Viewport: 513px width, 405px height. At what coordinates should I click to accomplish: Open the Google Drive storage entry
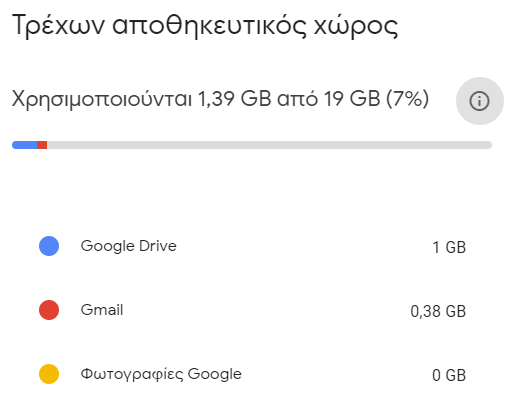tap(252, 246)
